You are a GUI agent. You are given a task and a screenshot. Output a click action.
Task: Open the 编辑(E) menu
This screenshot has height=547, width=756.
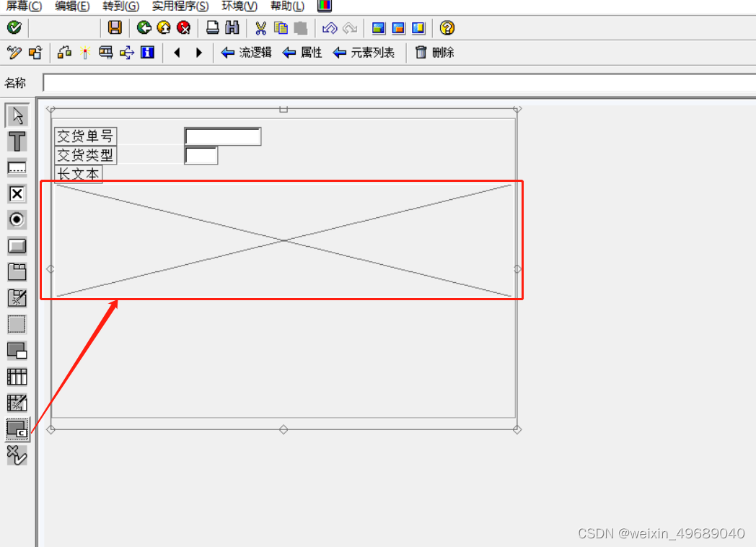pyautogui.click(x=72, y=6)
